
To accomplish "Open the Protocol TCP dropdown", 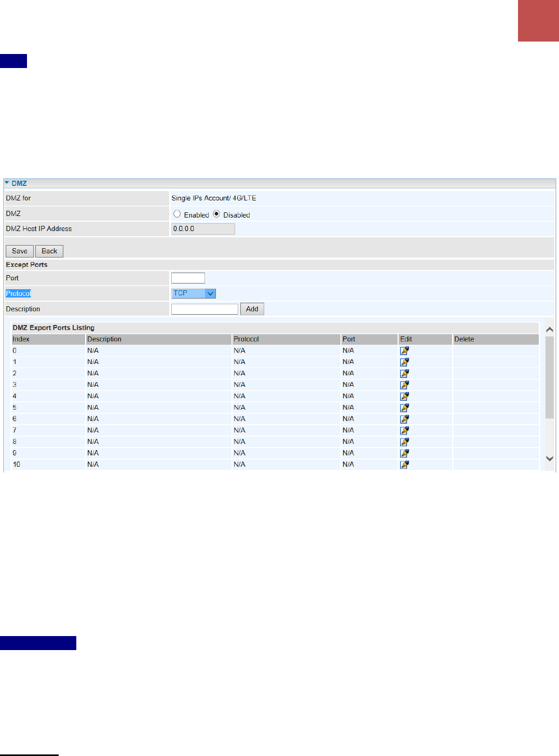I will (194, 293).
